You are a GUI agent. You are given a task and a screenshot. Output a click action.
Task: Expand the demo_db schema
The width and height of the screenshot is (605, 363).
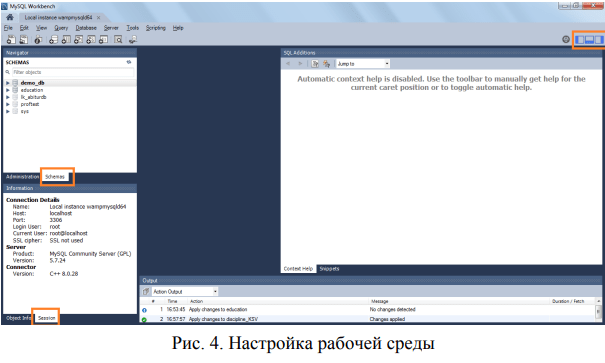point(8,83)
